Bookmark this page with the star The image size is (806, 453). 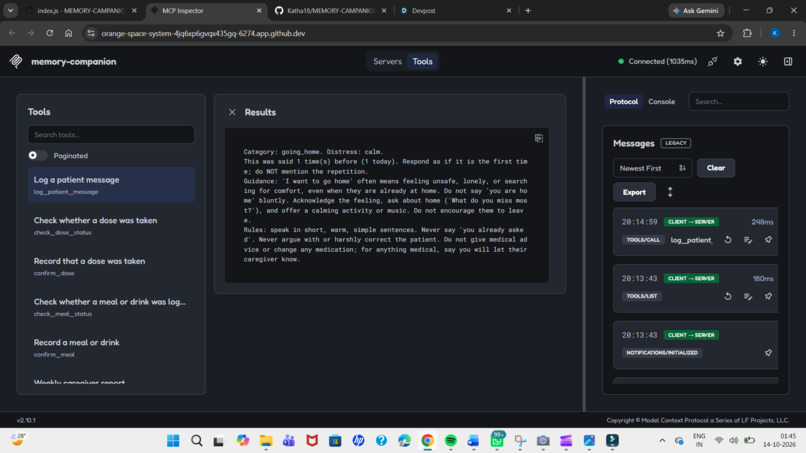(720, 33)
